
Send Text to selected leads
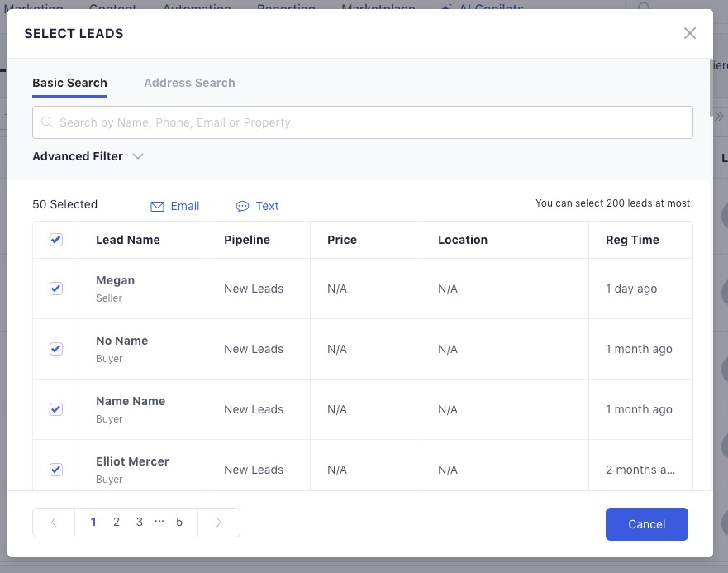[x=257, y=206]
